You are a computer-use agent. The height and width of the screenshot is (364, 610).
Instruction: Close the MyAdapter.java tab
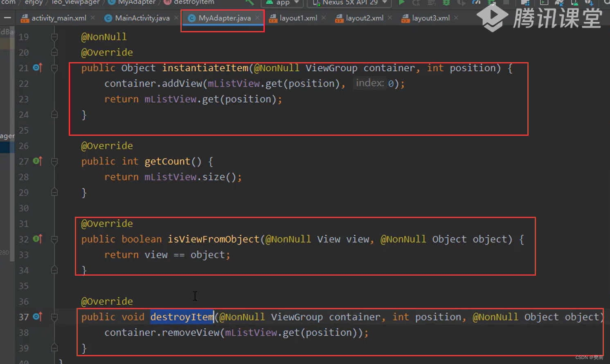pyautogui.click(x=257, y=18)
